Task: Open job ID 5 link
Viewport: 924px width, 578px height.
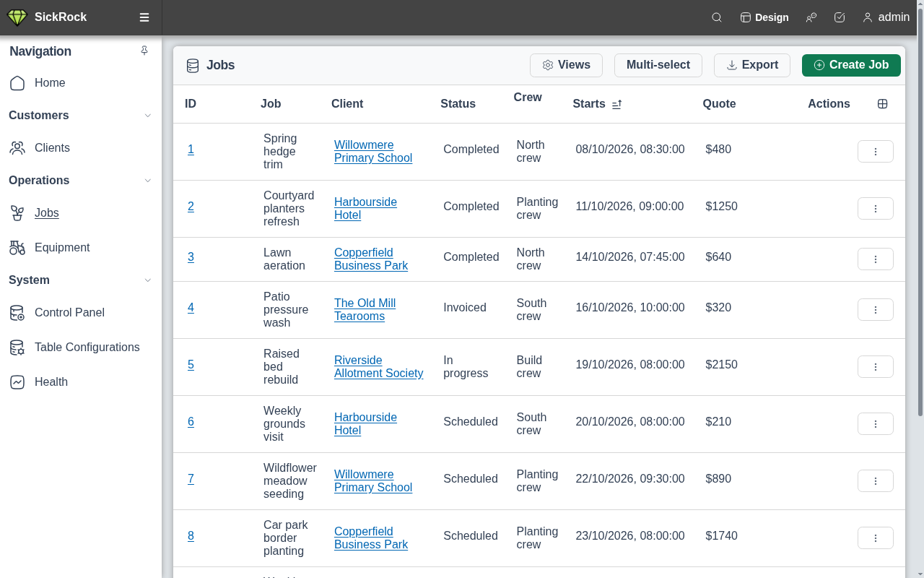Action: tap(191, 365)
